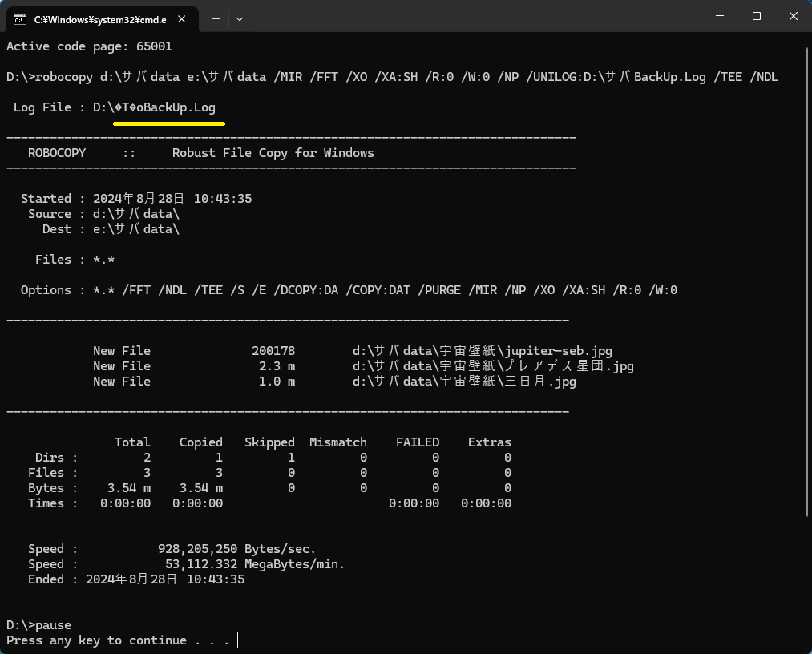Click the jupiter-seb.jpg file entry
This screenshot has width=812, height=654.
tap(352, 351)
